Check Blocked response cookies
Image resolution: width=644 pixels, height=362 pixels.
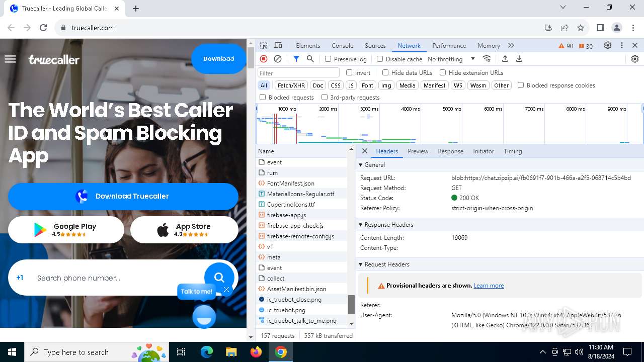[x=521, y=85]
